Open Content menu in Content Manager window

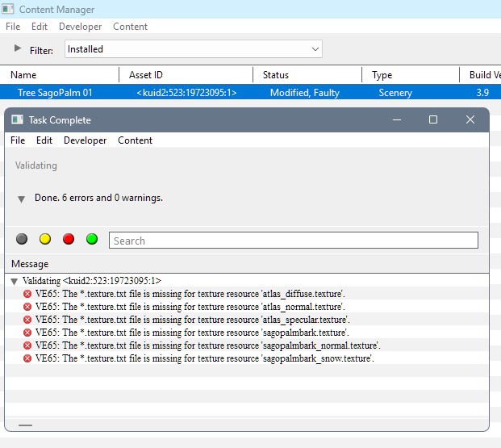click(130, 27)
